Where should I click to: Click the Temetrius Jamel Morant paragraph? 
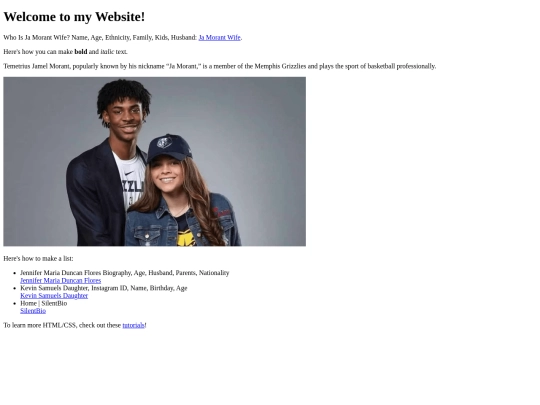tap(220, 66)
